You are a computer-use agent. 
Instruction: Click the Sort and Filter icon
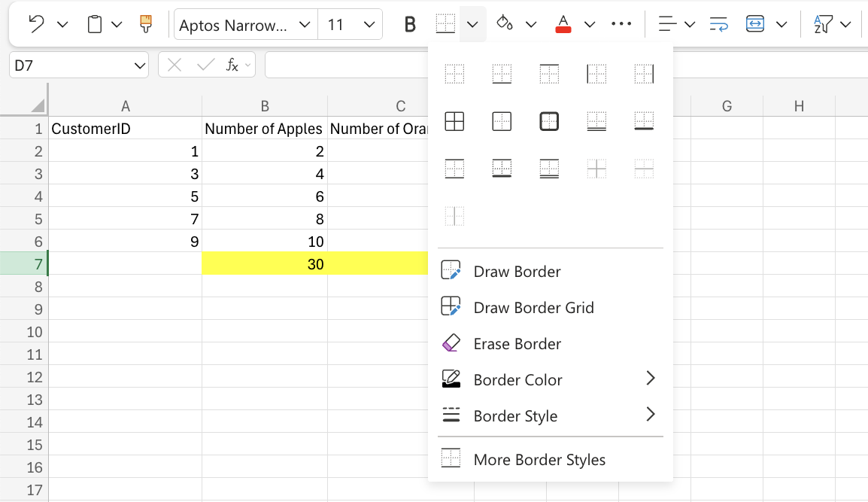pyautogui.click(x=824, y=23)
